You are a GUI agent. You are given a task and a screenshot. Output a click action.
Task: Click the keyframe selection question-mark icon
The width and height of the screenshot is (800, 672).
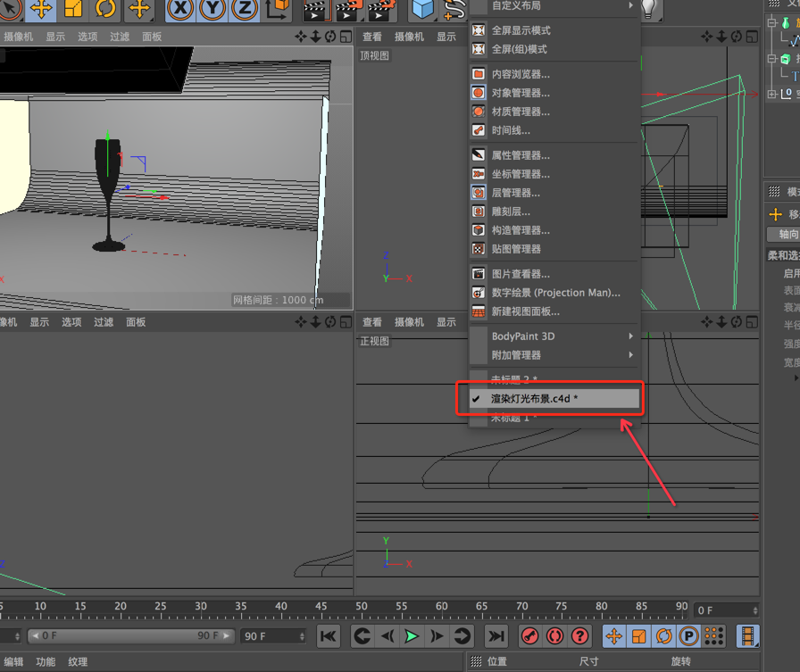[x=579, y=636]
